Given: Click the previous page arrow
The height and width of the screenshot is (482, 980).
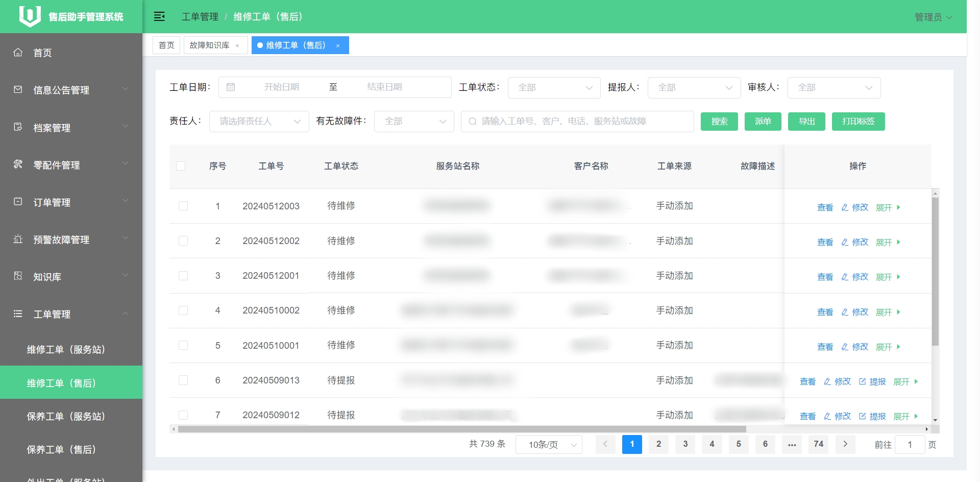Looking at the screenshot, I should [x=605, y=444].
